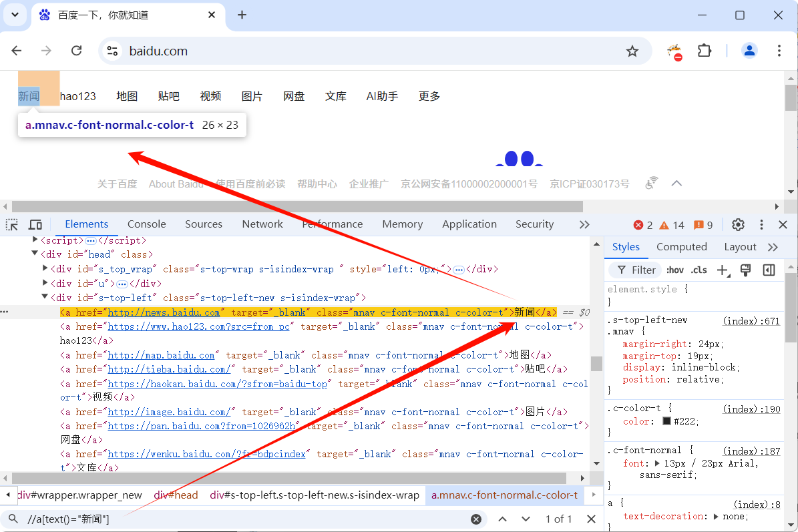The width and height of the screenshot is (798, 532).
Task: Go back to the previous page
Action: click(x=17, y=51)
